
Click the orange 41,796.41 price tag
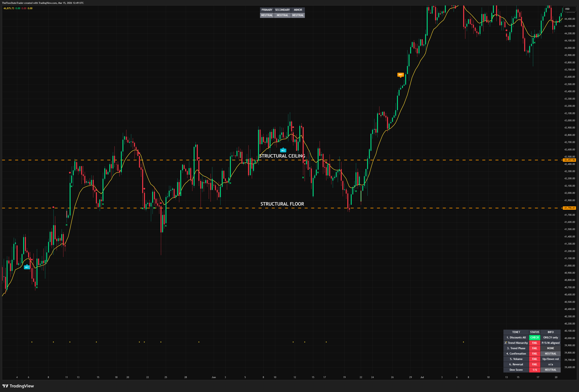click(570, 208)
